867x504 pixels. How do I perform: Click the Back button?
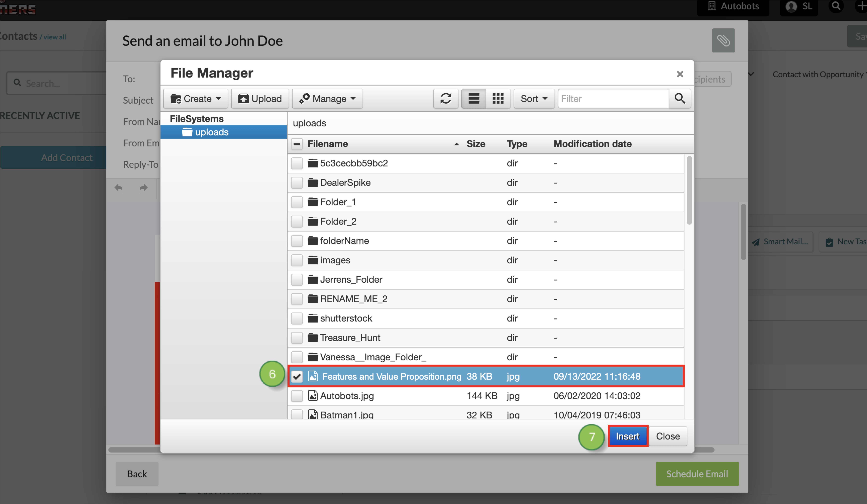coord(137,474)
